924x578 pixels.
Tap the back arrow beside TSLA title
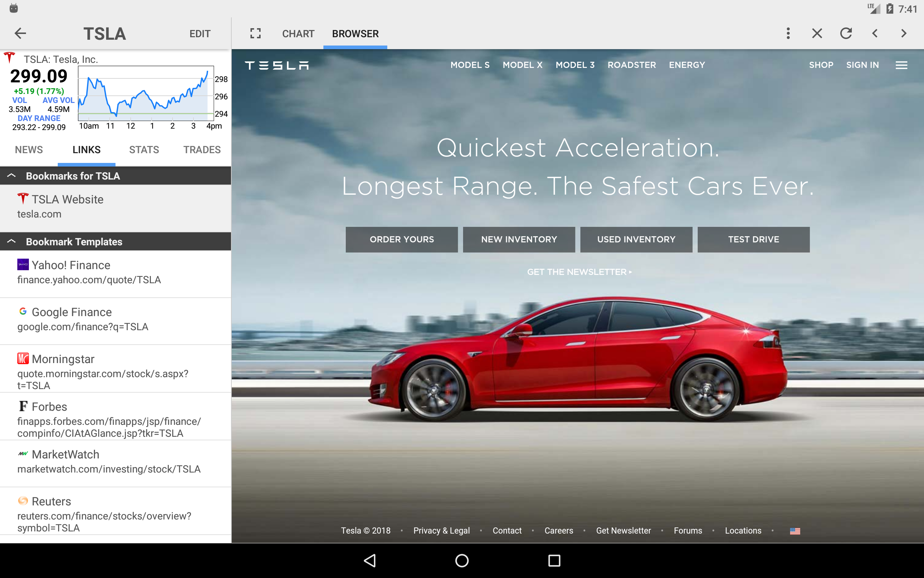click(x=20, y=34)
